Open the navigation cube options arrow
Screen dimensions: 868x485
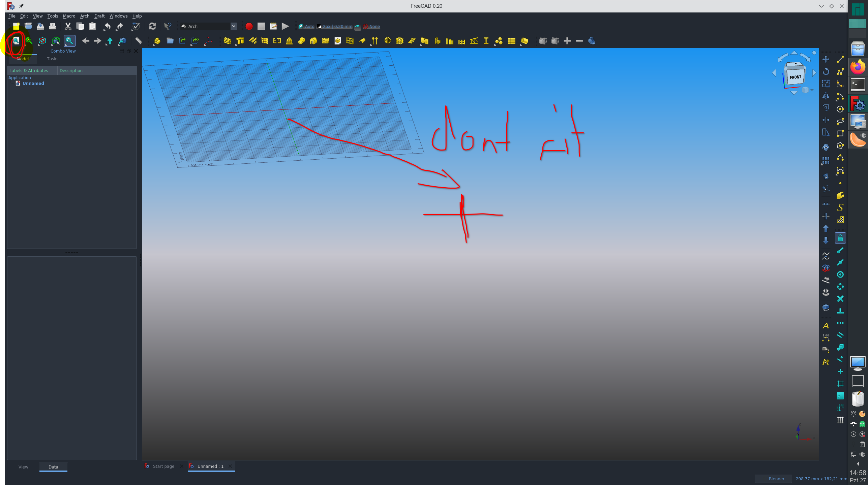[x=812, y=90]
